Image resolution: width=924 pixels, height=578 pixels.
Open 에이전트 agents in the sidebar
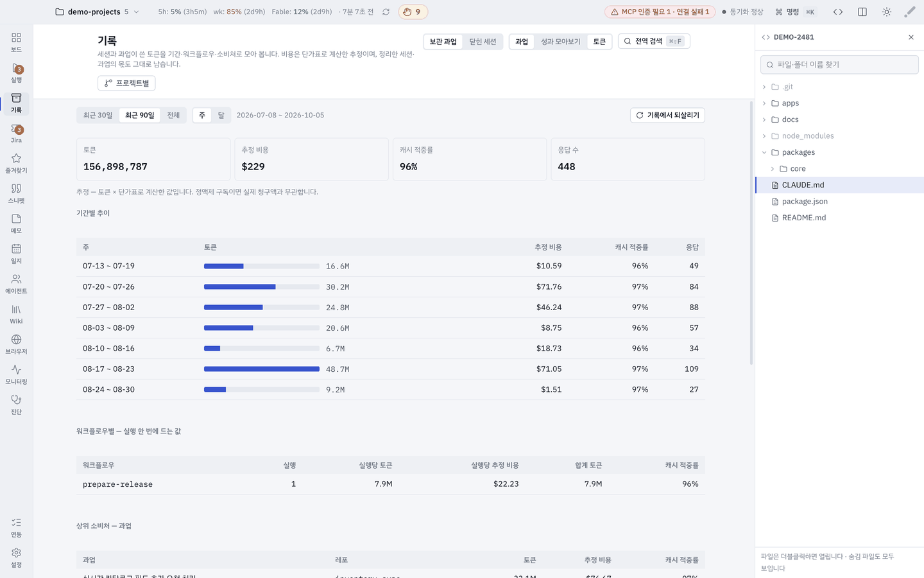pos(16,284)
